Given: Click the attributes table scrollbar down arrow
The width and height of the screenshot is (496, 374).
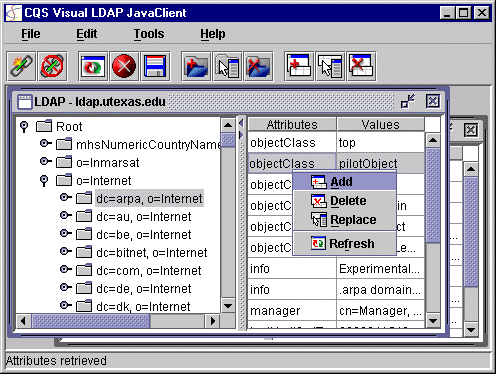Looking at the screenshot, I should click(x=433, y=321).
